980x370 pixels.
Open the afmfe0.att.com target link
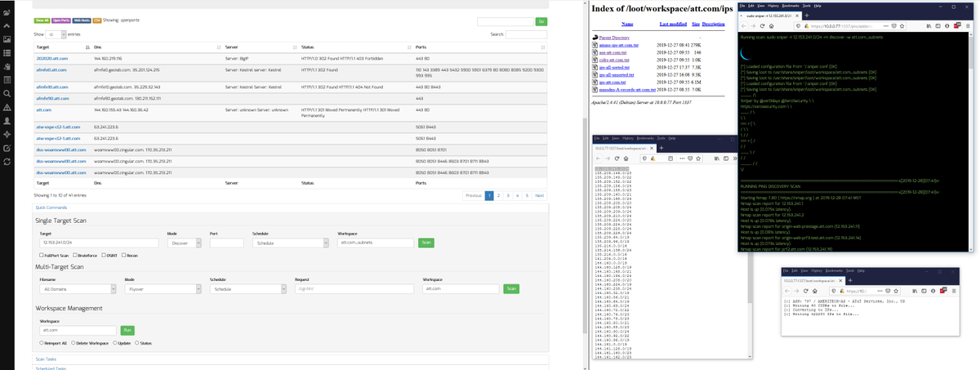pyautogui.click(x=51, y=72)
